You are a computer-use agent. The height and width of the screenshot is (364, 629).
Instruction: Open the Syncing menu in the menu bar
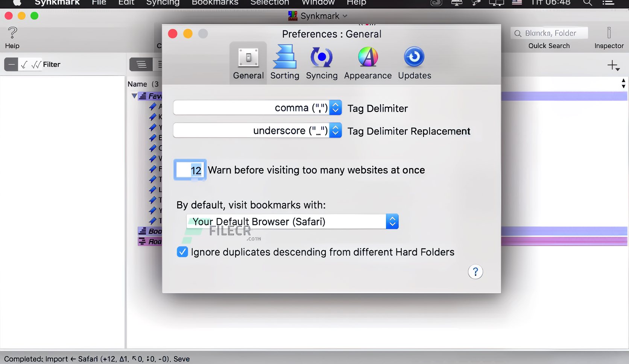tap(163, 3)
